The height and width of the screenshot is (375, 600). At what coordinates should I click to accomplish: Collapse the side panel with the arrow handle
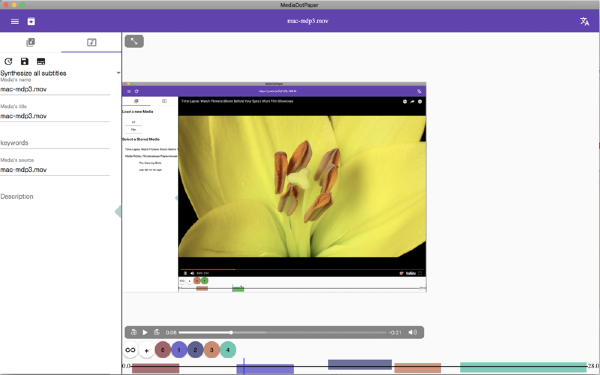pos(118,211)
